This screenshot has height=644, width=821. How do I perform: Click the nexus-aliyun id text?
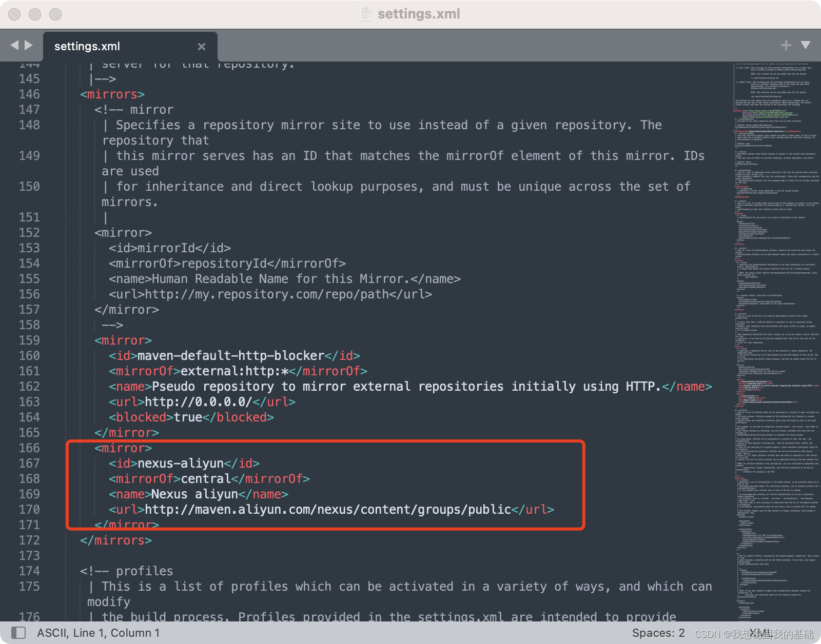[x=181, y=464]
